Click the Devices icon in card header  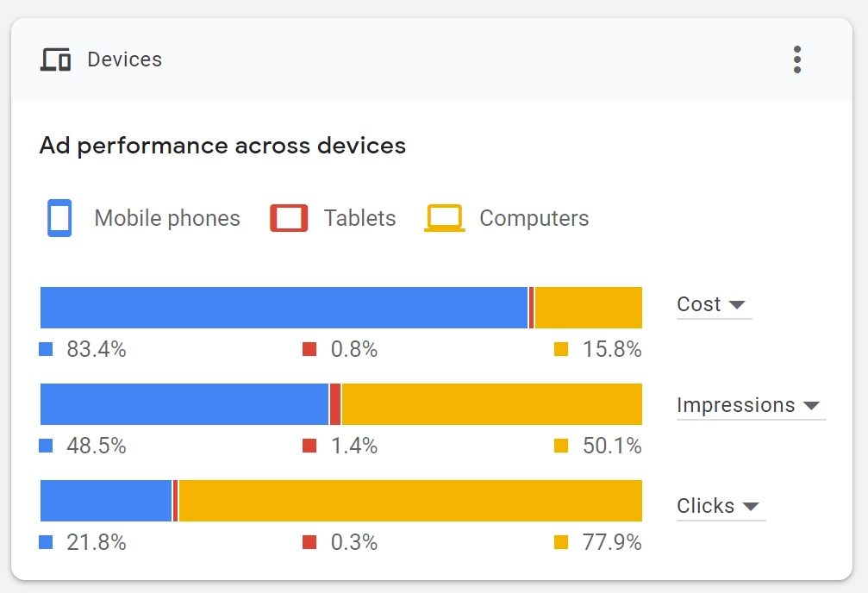tap(56, 60)
